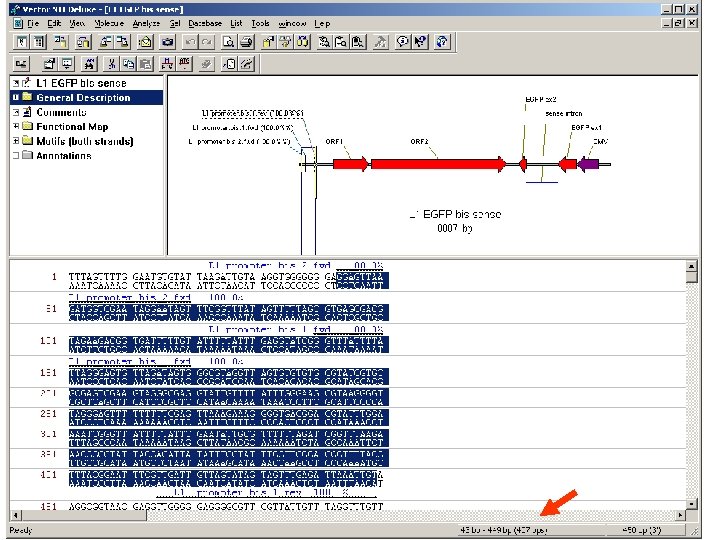Image resolution: width=720 pixels, height=540 pixels.
Task: Select the Comments tree item
Action: coord(61,112)
